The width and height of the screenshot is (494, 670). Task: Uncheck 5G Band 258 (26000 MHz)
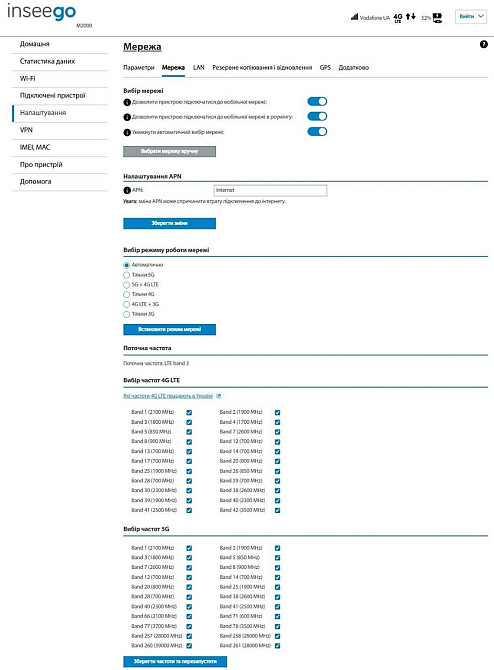click(277, 636)
